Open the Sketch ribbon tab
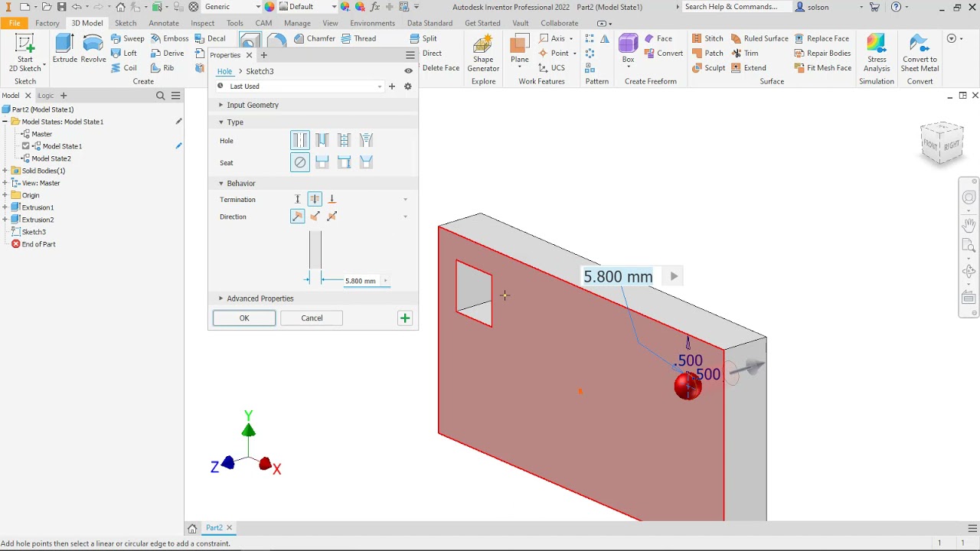Viewport: 980px width, 551px height. pos(126,23)
